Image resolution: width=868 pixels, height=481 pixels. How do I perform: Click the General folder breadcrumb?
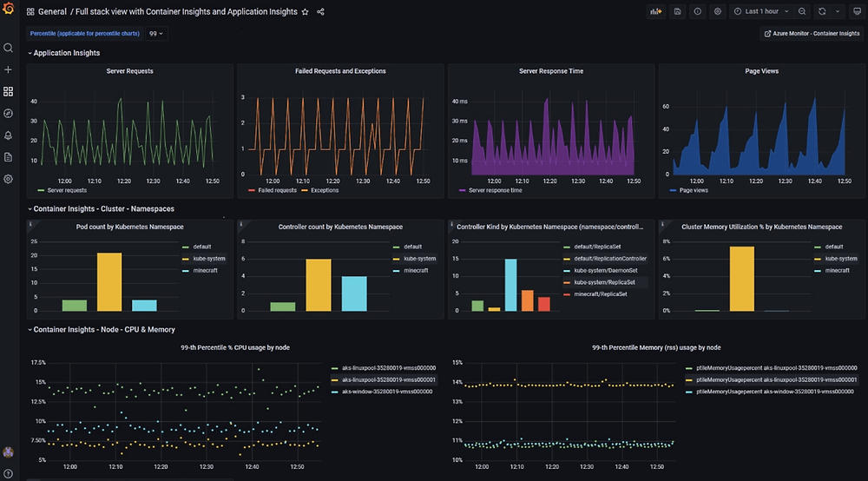click(52, 11)
